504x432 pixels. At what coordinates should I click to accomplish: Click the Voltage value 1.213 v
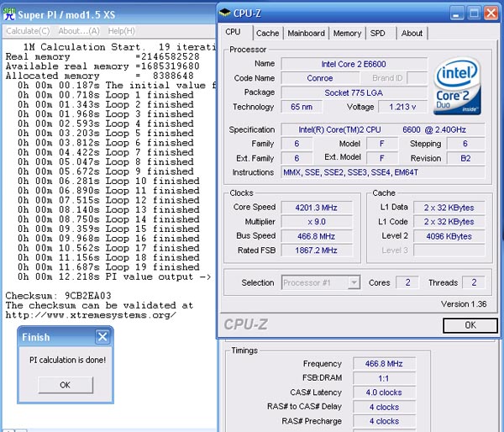pyautogui.click(x=402, y=107)
